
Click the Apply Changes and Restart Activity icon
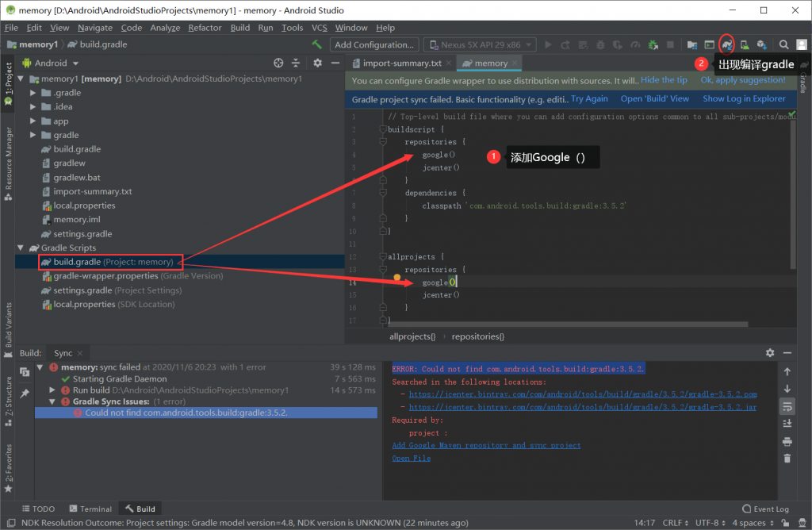click(565, 44)
